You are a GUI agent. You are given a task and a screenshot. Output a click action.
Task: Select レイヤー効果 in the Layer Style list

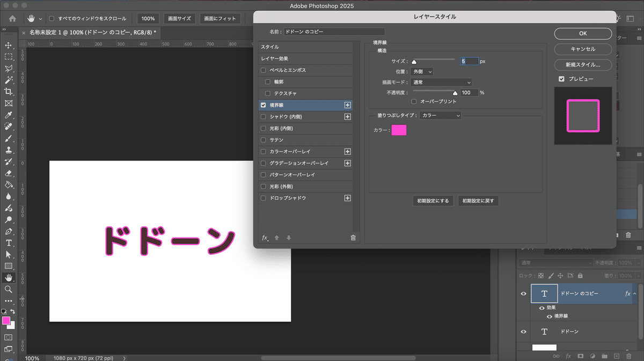[x=305, y=58]
